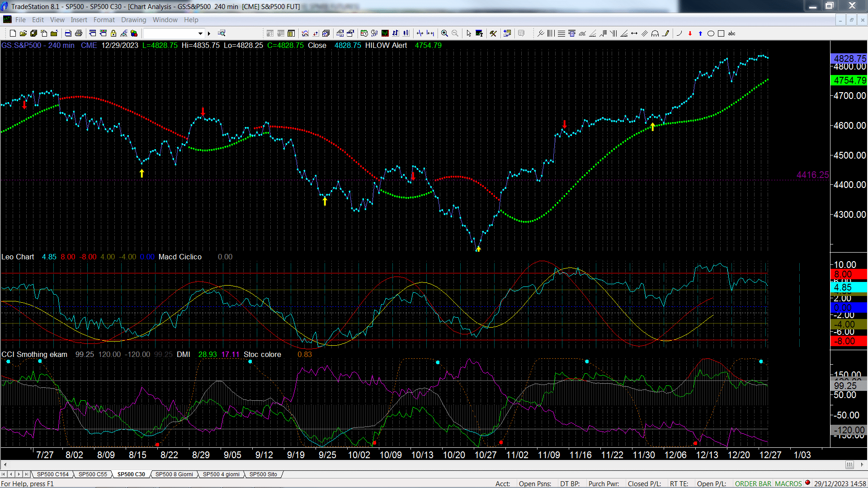Select the active SP500 C30 tab
This screenshot has height=488, width=868.
click(131, 474)
